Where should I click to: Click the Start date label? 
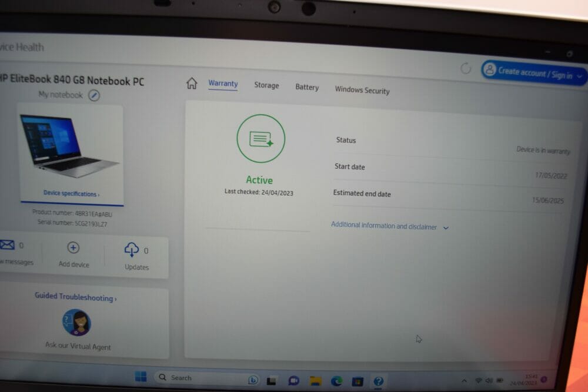[x=349, y=167]
